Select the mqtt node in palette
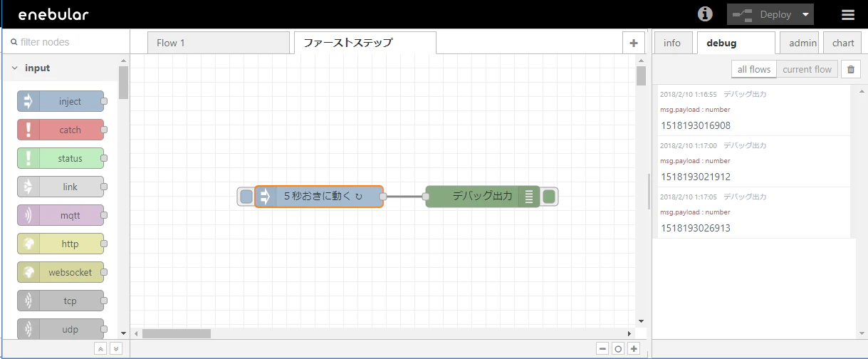This screenshot has height=359, width=868. click(61, 215)
